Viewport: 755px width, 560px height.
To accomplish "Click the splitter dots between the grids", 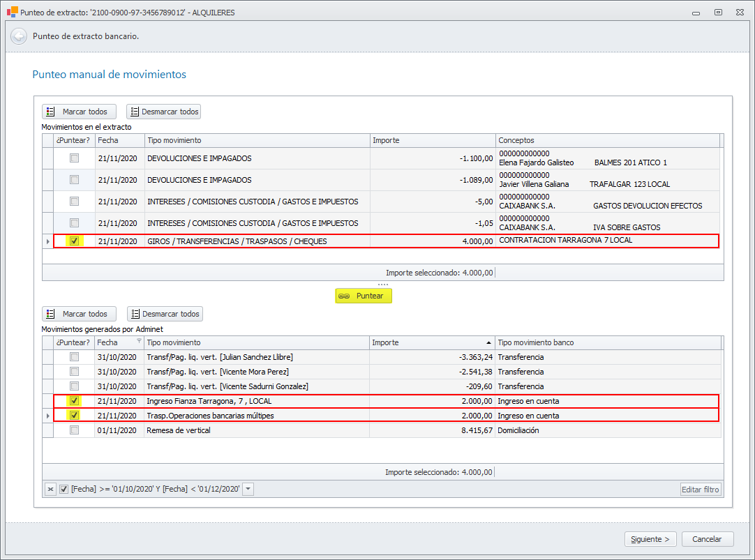I will pyautogui.click(x=383, y=285).
